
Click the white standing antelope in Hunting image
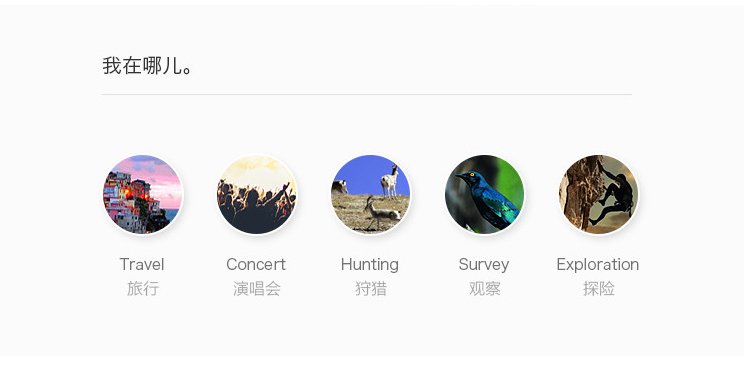tap(390, 181)
